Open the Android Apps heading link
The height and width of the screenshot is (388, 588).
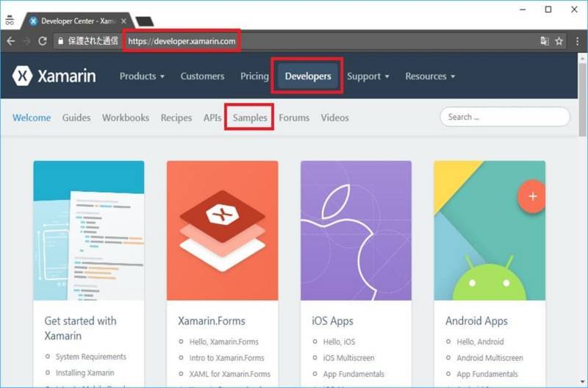[476, 321]
